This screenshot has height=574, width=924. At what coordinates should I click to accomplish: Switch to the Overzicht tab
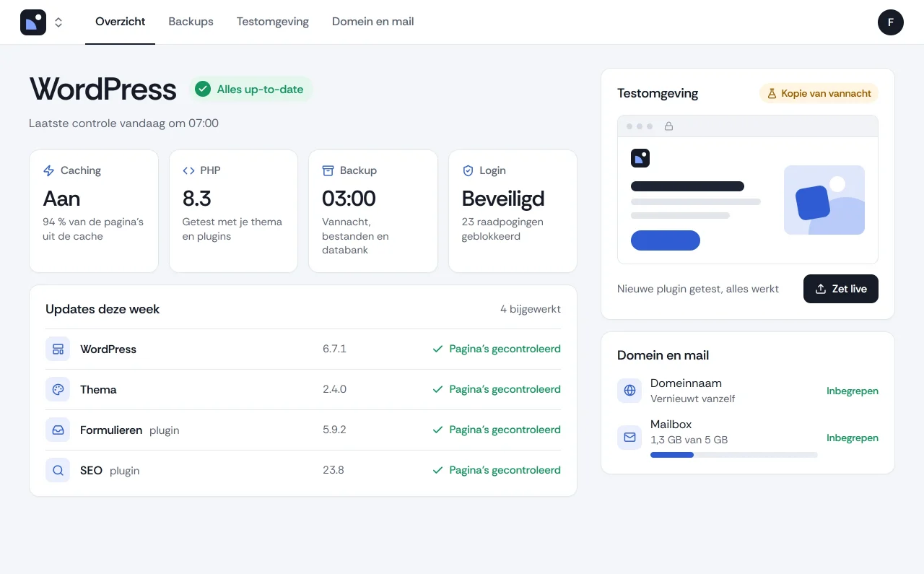coord(120,22)
